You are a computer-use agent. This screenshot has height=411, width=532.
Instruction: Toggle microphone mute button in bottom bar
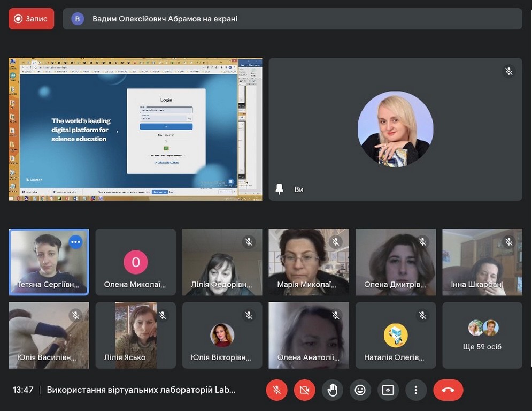click(276, 390)
